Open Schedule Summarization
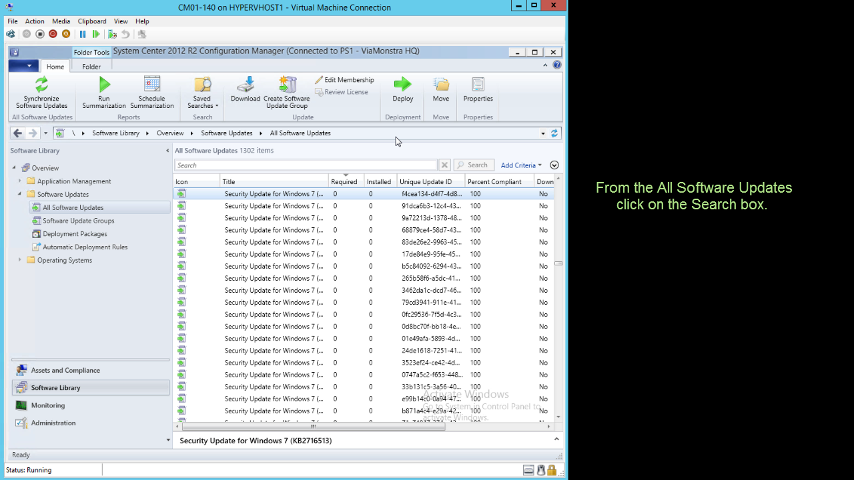Screen dimensions: 854x480 152,86
